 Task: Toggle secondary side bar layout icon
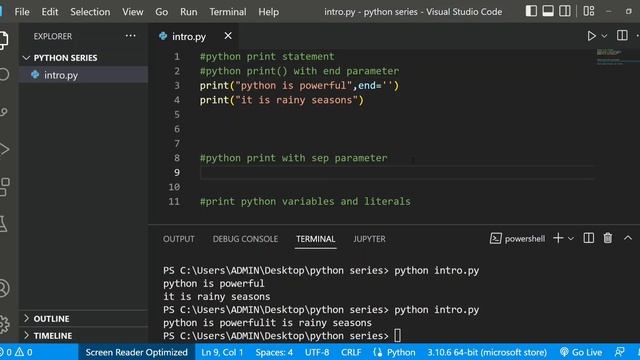[x=564, y=11]
